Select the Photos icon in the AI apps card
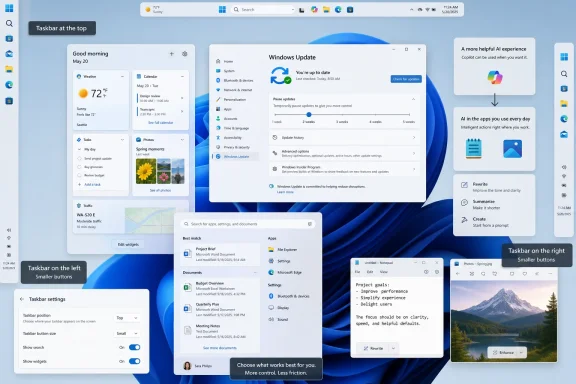 (512, 148)
